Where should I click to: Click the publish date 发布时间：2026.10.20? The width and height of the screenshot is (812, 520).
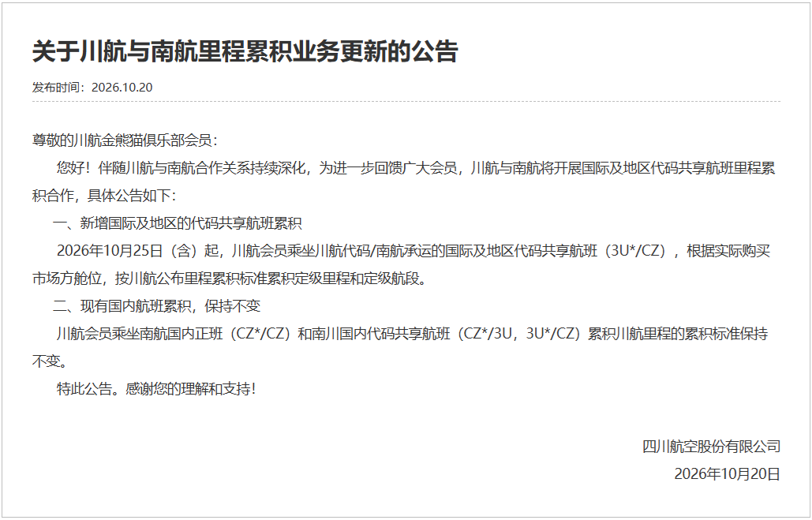point(92,87)
